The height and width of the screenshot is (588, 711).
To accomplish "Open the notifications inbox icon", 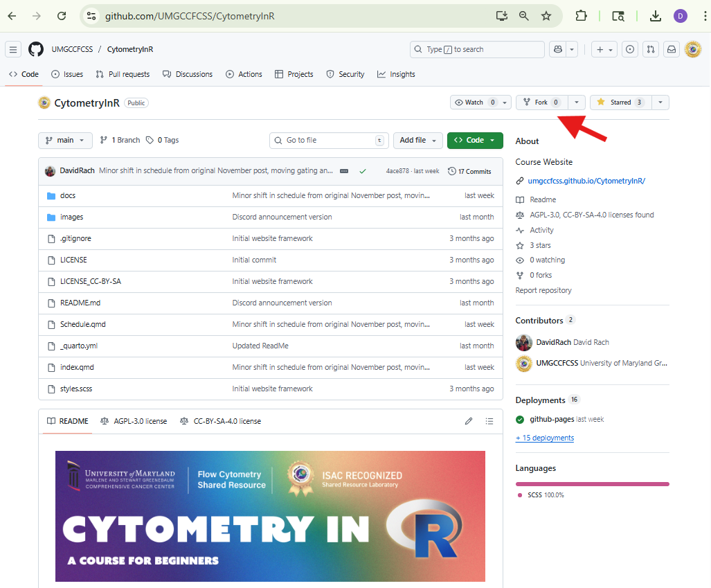I will [x=671, y=49].
